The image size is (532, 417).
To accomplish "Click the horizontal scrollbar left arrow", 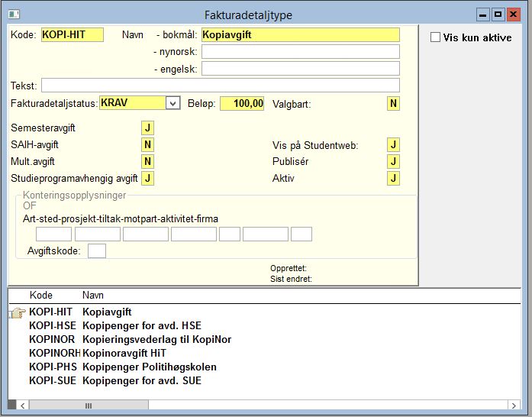I will point(23,406).
